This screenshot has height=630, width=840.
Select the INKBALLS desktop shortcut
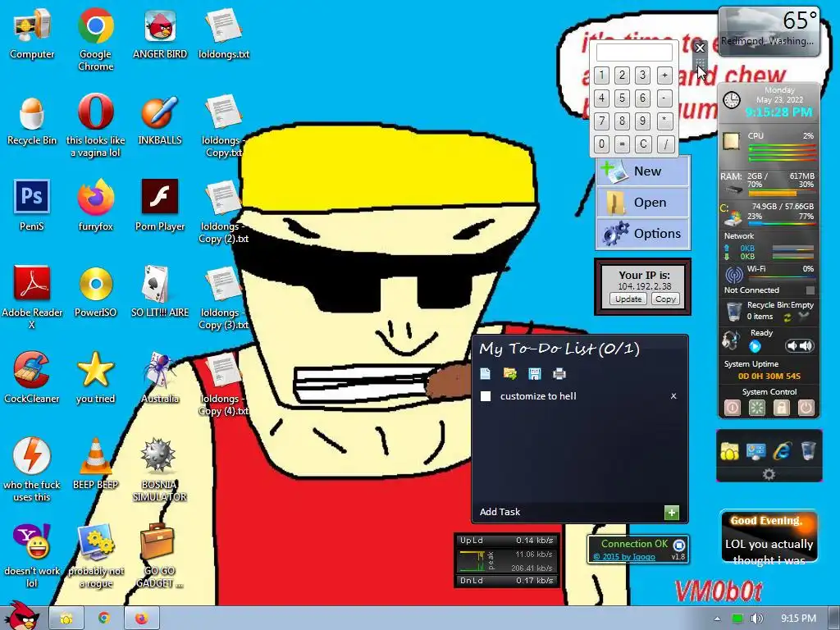point(160,120)
